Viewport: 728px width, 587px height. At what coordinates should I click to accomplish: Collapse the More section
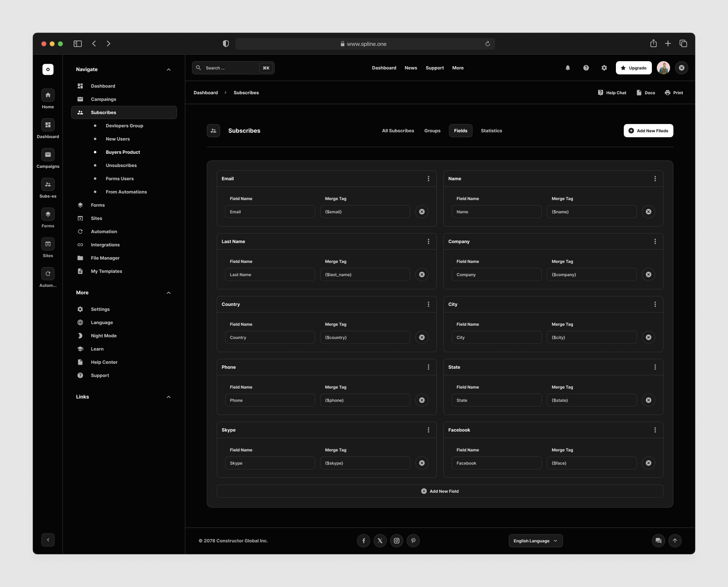coord(168,293)
